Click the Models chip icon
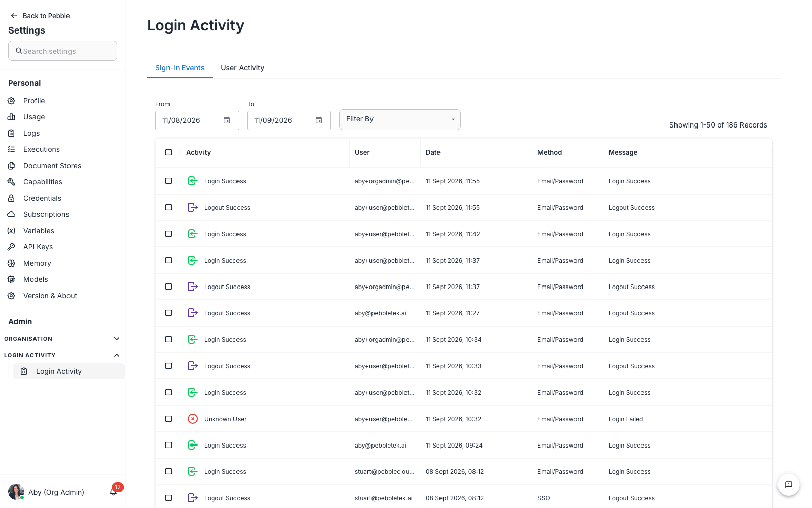This screenshot has width=812, height=508. (x=11, y=279)
